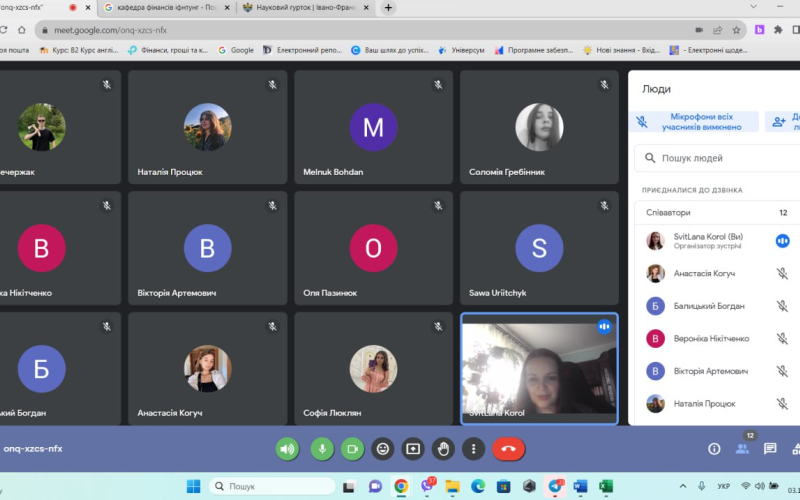The height and width of the screenshot is (500, 800).
Task: Open the three-dot more options menu
Action: click(473, 449)
